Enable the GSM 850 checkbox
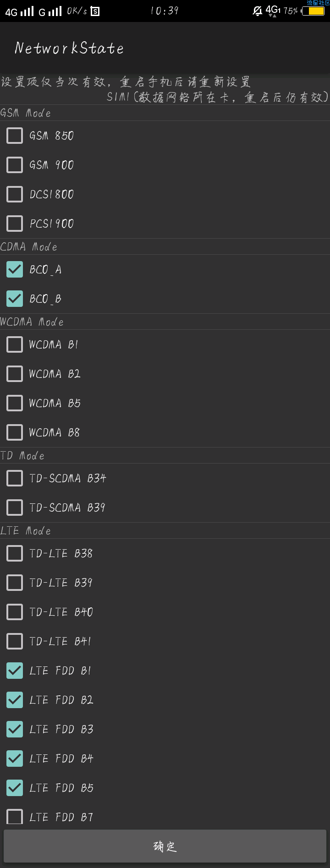Image resolution: width=330 pixels, height=868 pixels. (15, 136)
